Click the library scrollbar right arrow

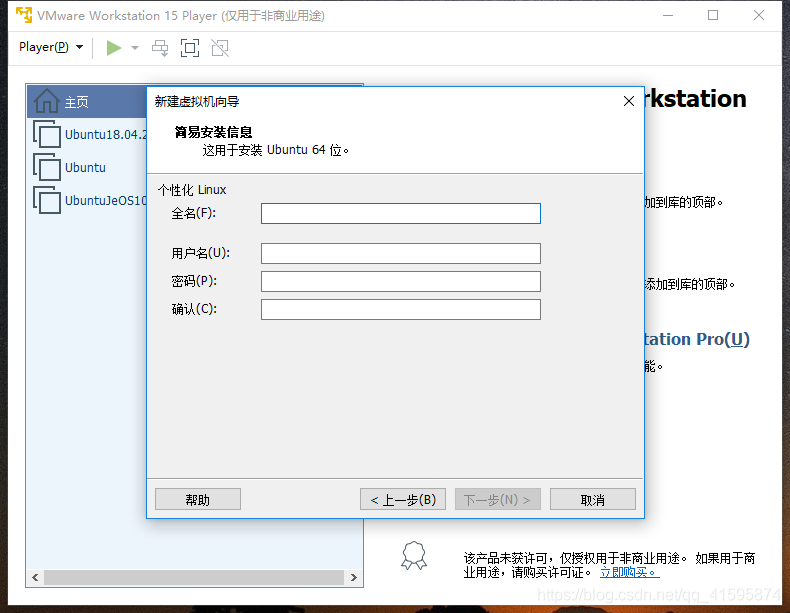pos(354,577)
